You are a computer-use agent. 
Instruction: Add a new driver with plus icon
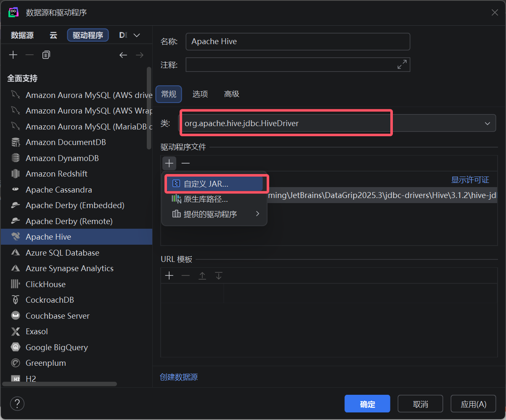pyautogui.click(x=13, y=55)
